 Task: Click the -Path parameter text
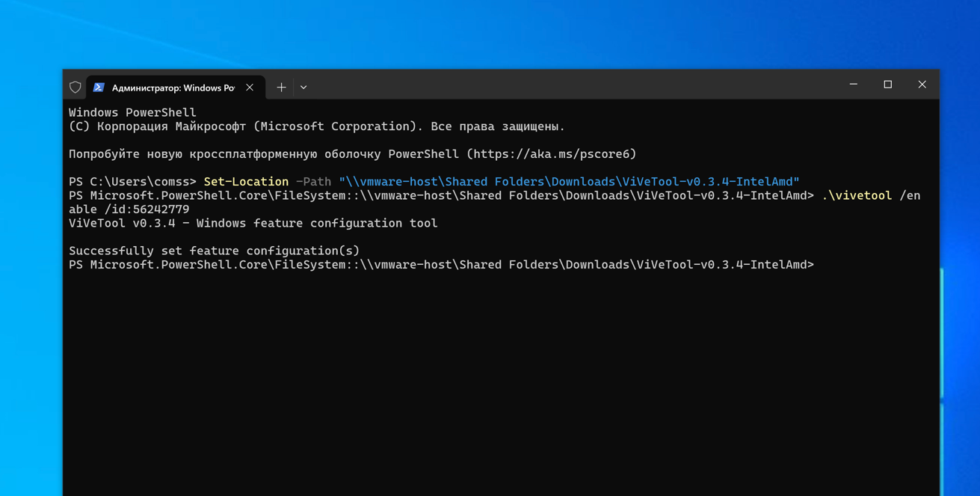tap(313, 182)
